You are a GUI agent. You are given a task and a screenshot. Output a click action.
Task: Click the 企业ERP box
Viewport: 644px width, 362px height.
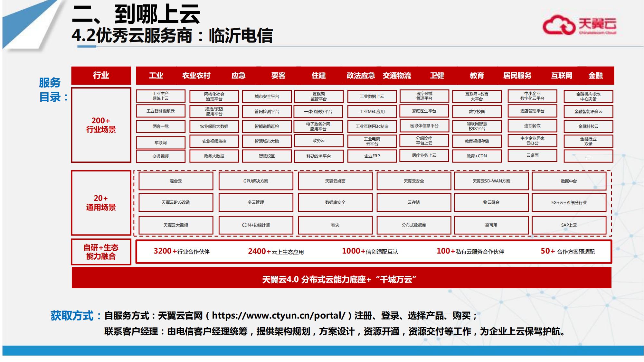pos(372,156)
